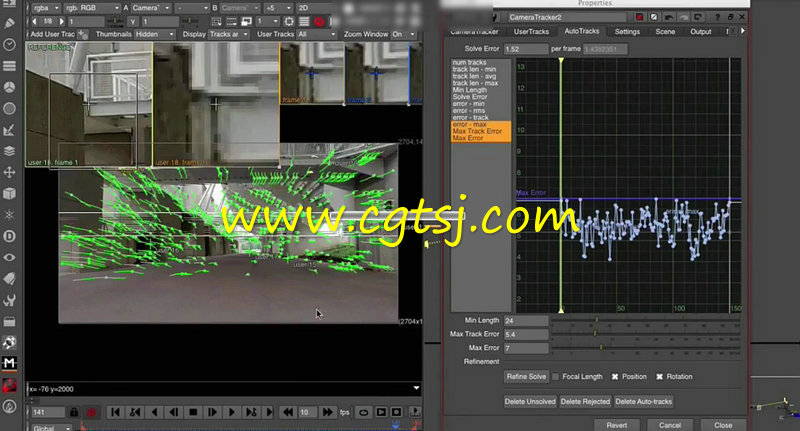Open the Furnace M plugin icon
The width and height of the screenshot is (800, 431).
point(9,363)
